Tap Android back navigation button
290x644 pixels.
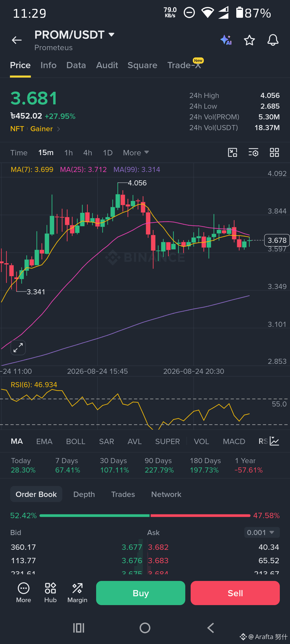pyautogui.click(x=211, y=628)
